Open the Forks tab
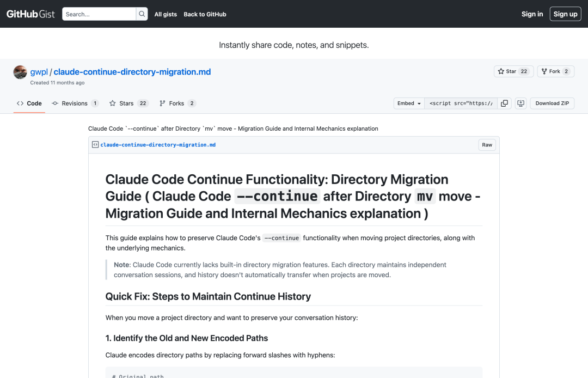The width and height of the screenshot is (588, 378). [177, 103]
